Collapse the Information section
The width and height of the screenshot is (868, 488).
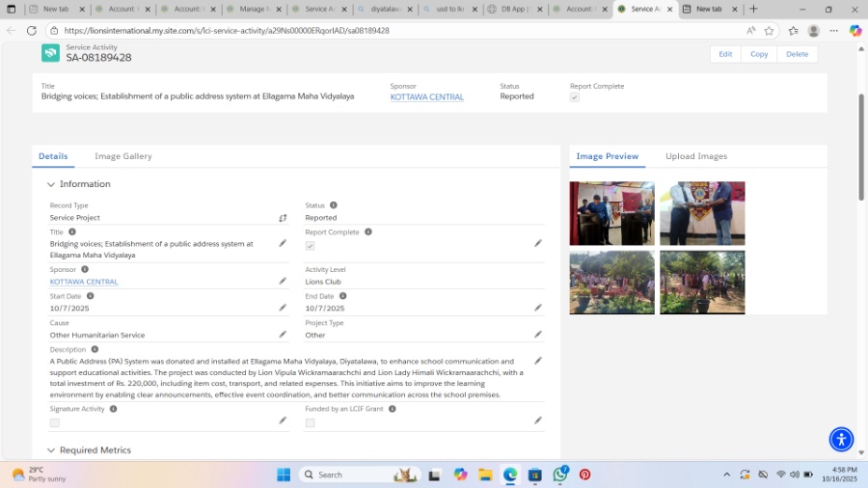tap(51, 184)
